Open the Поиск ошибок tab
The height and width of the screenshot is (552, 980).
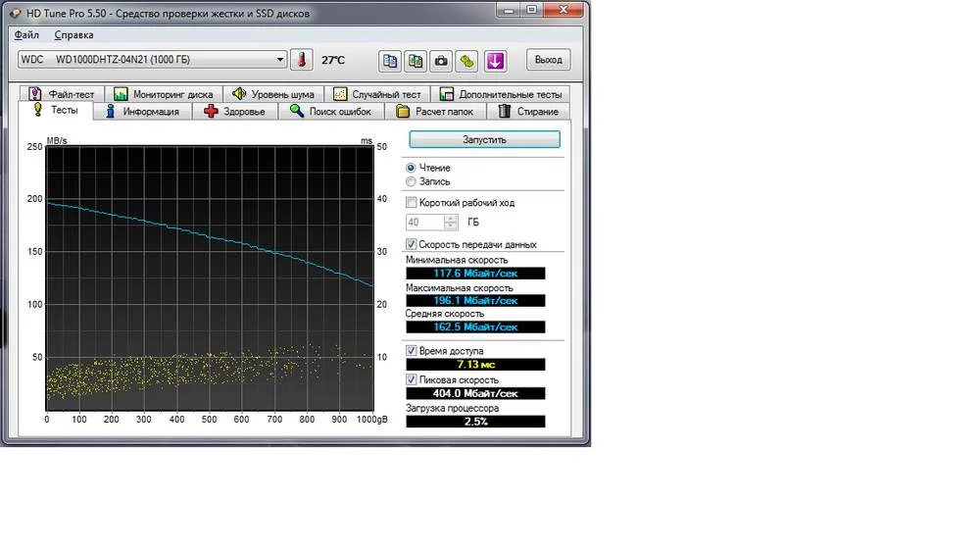(332, 112)
